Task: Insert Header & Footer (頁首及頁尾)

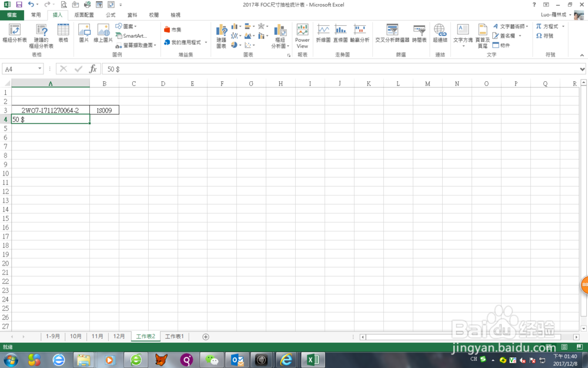Action: (x=483, y=36)
